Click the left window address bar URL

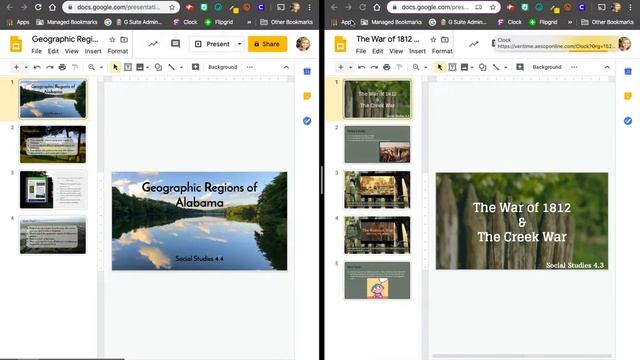[x=118, y=7]
